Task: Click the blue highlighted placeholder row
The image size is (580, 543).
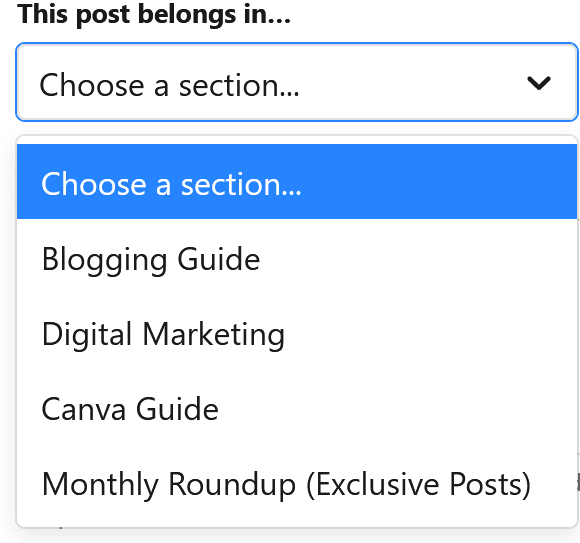Action: [x=297, y=182]
